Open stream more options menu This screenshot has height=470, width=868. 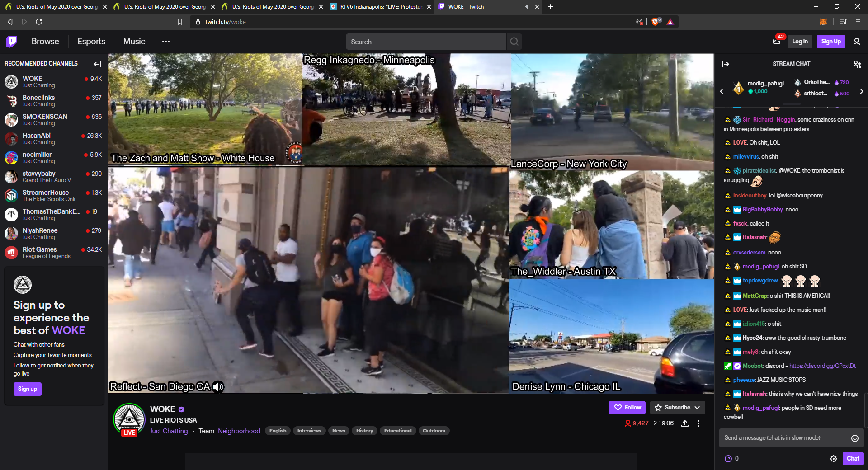tap(698, 423)
